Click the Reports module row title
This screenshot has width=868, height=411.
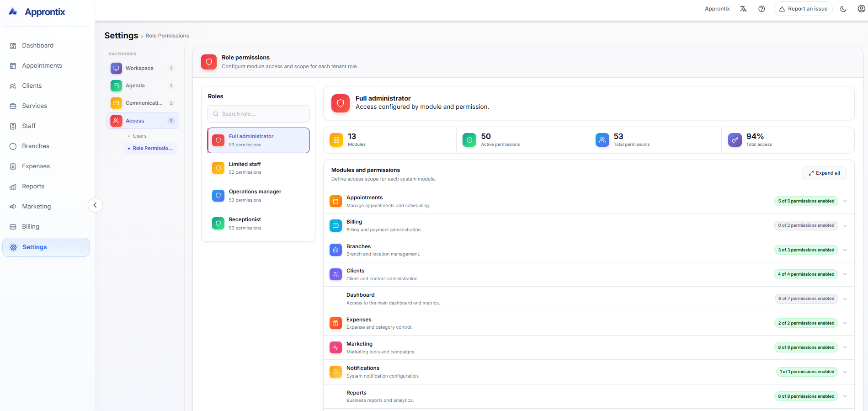pyautogui.click(x=357, y=393)
